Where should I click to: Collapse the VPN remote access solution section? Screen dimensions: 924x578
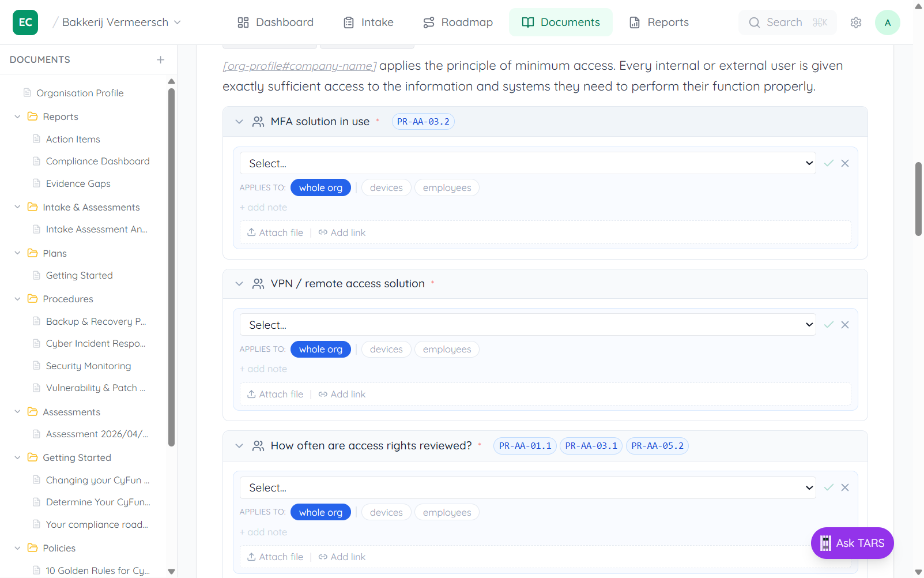[x=239, y=283]
